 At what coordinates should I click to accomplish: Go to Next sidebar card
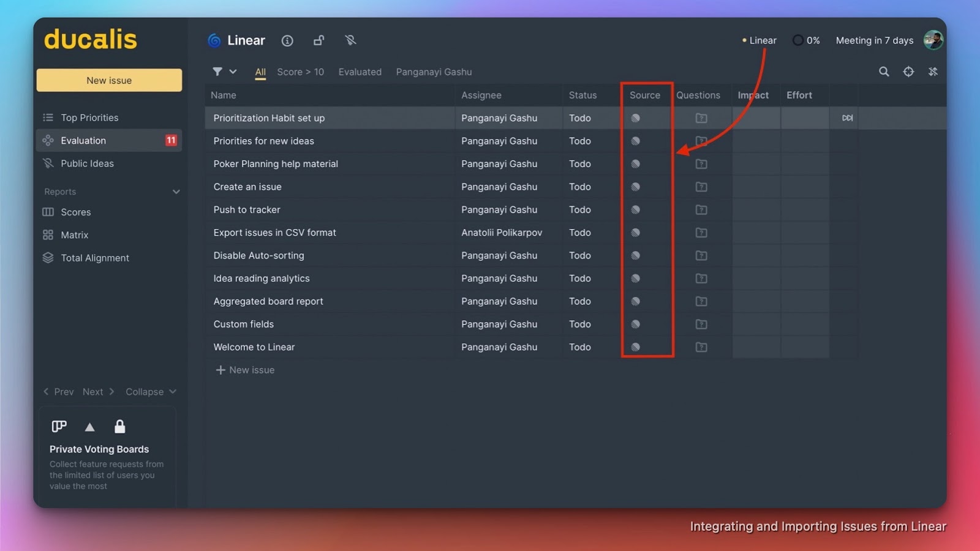[99, 392]
